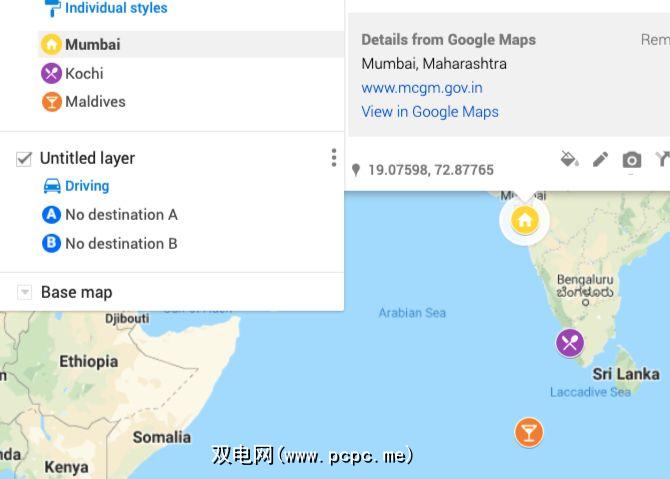Image resolution: width=670 pixels, height=479 pixels.
Task: Click the Untitled layer title
Action: pyautogui.click(x=87, y=158)
